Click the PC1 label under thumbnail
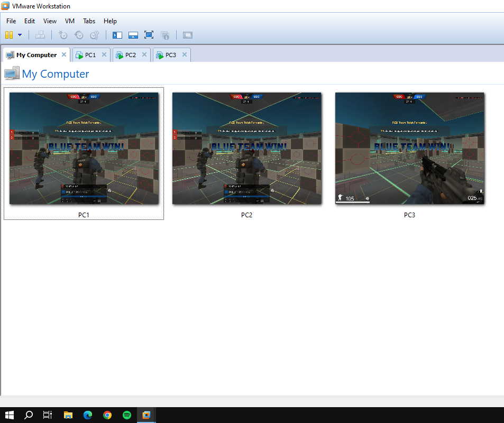 [84, 215]
